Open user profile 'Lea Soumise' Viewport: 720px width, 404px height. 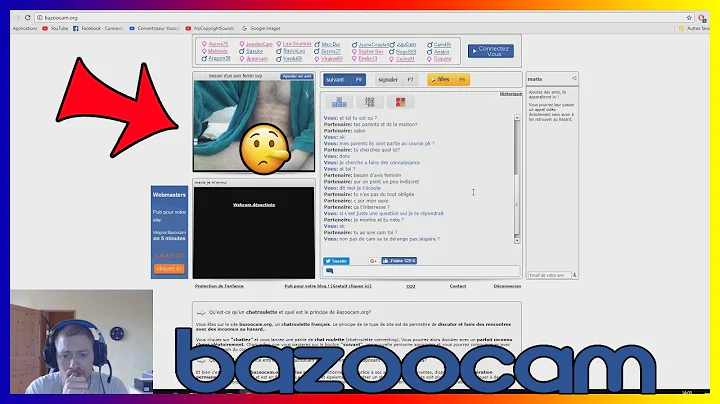tap(297, 44)
